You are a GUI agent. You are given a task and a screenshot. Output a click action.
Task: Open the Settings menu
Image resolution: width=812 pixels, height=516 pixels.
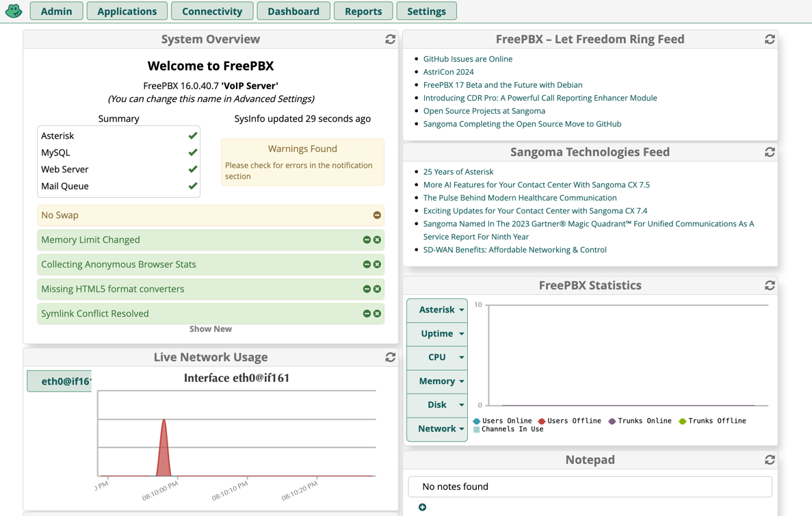[427, 11]
